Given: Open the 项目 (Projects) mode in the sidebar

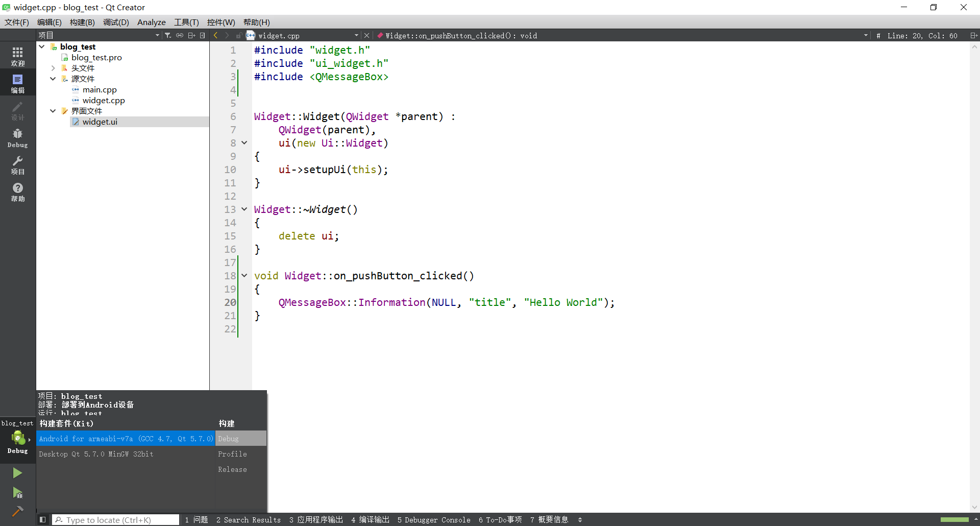Looking at the screenshot, I should click(x=18, y=165).
